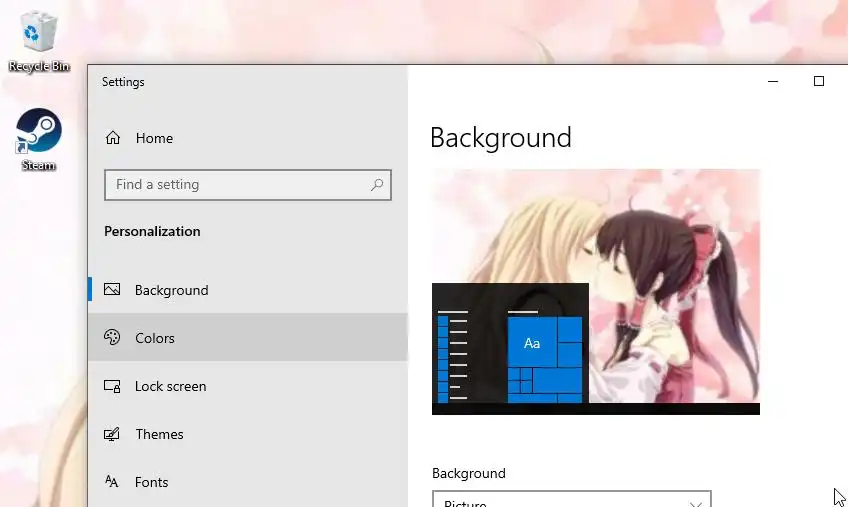Switch to the Themes settings page
Viewport: 848px width, 507px height.
[x=248, y=434]
